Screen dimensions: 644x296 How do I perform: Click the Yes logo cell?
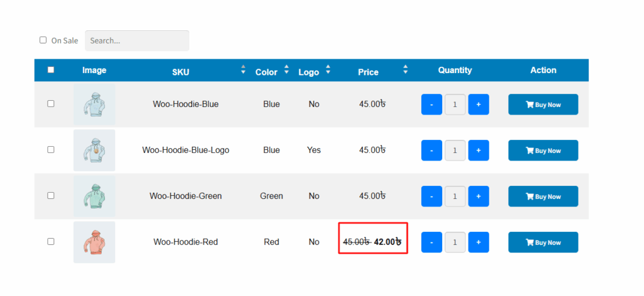click(x=314, y=150)
